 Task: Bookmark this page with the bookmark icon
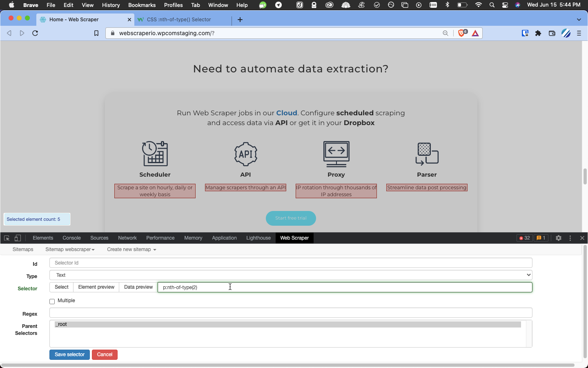click(96, 33)
